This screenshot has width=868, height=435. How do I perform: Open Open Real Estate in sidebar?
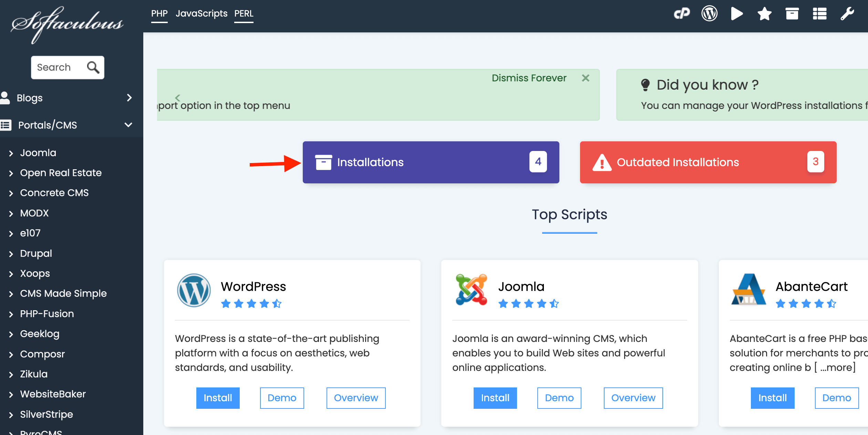click(x=61, y=173)
